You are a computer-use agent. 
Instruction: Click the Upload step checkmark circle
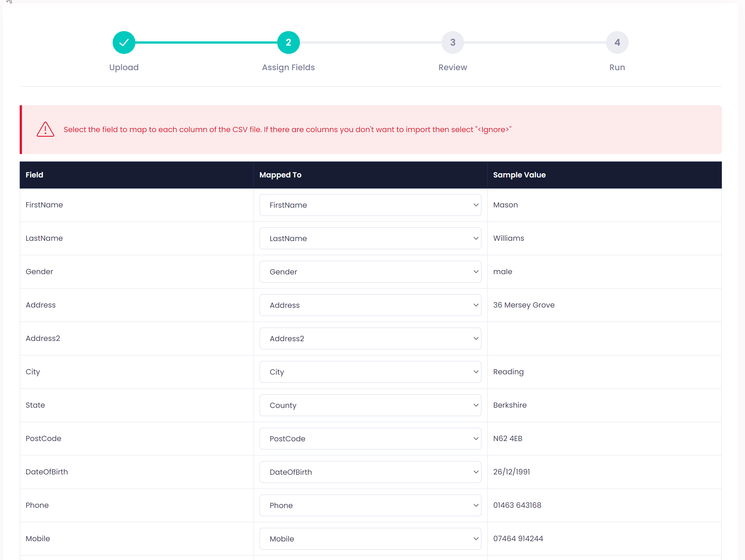click(x=124, y=43)
